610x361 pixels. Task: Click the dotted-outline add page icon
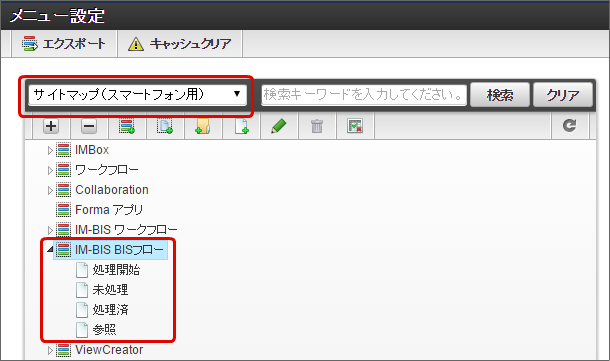(x=165, y=126)
